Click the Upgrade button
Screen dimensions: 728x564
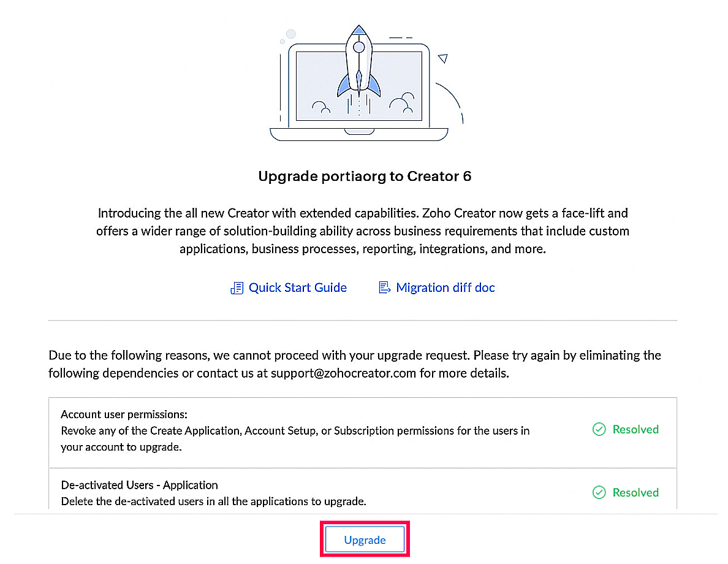point(365,539)
